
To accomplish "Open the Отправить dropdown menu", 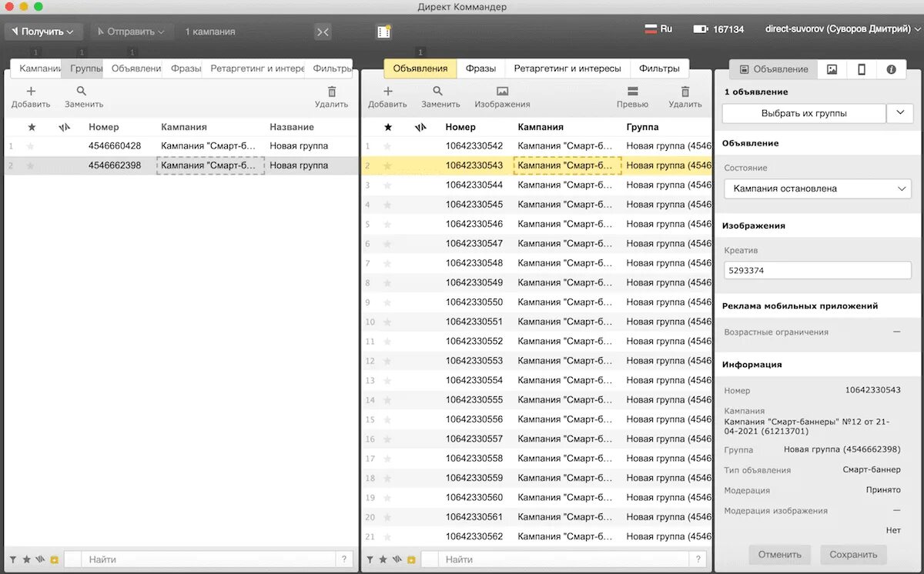I will (x=131, y=32).
